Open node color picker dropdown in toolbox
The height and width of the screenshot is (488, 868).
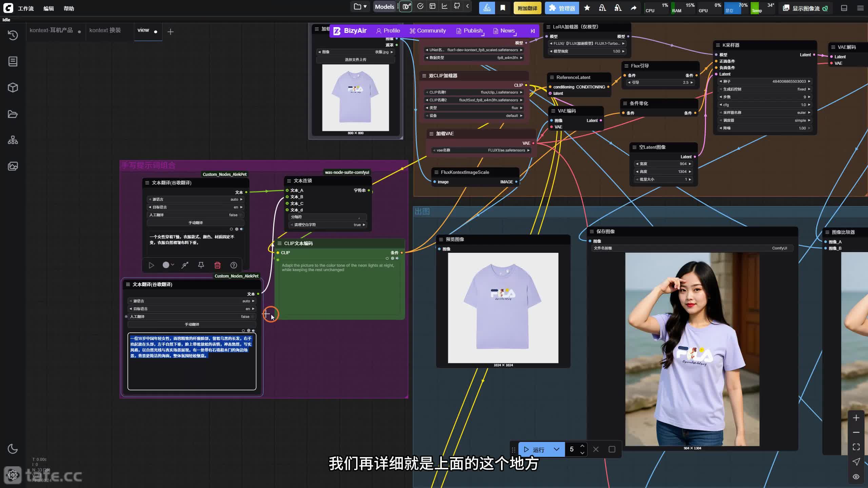click(x=168, y=265)
